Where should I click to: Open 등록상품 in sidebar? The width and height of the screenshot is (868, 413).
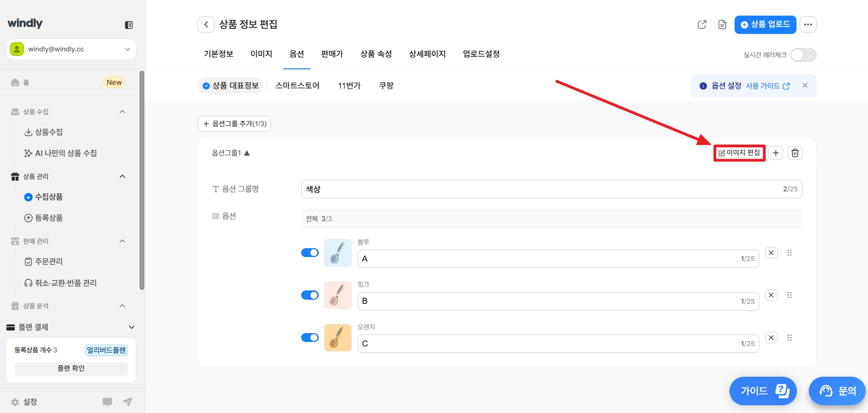pos(44,218)
